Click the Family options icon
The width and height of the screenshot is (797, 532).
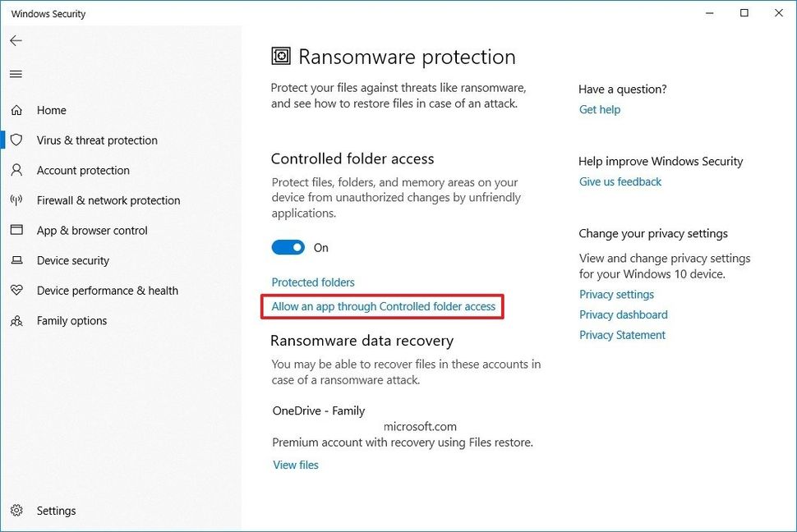[17, 320]
